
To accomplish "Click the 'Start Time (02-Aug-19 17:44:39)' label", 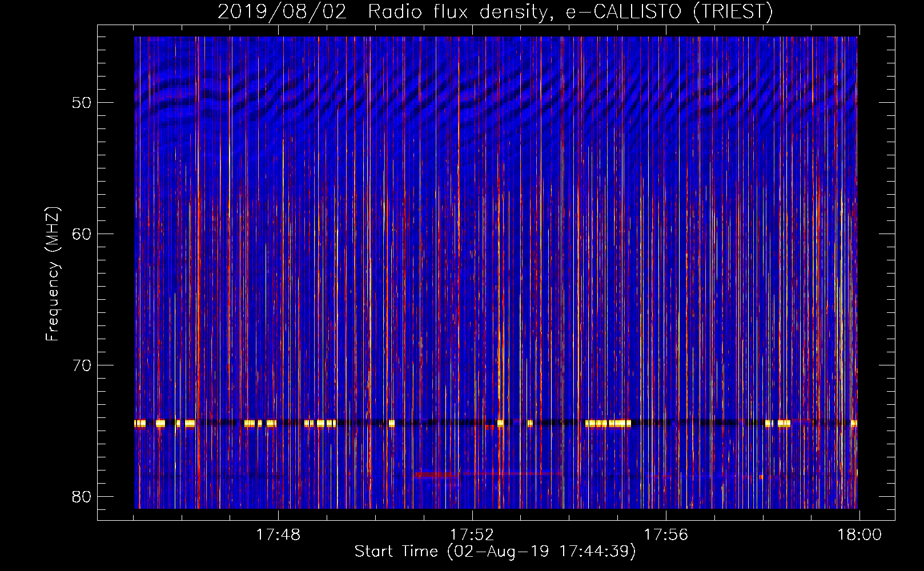I will pos(495,552).
